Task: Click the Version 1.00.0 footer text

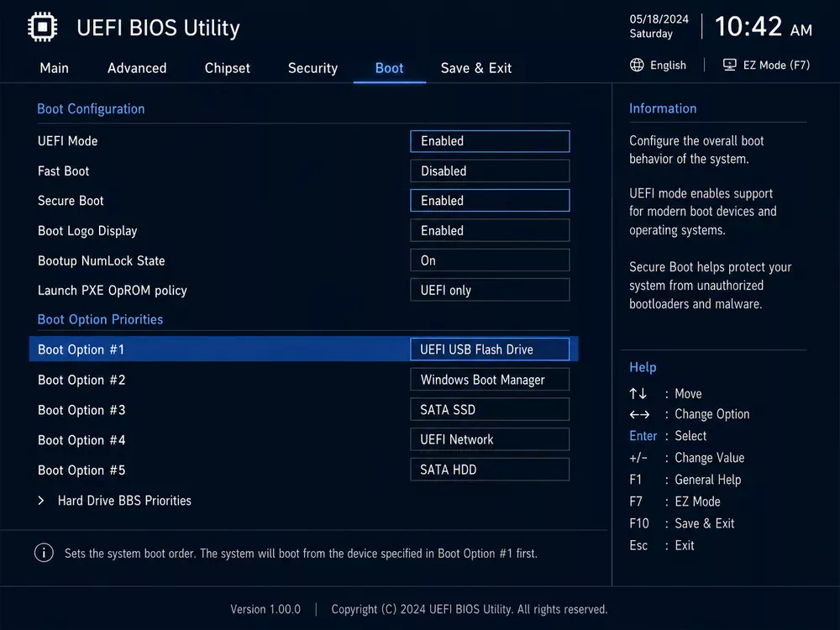Action: point(265,609)
